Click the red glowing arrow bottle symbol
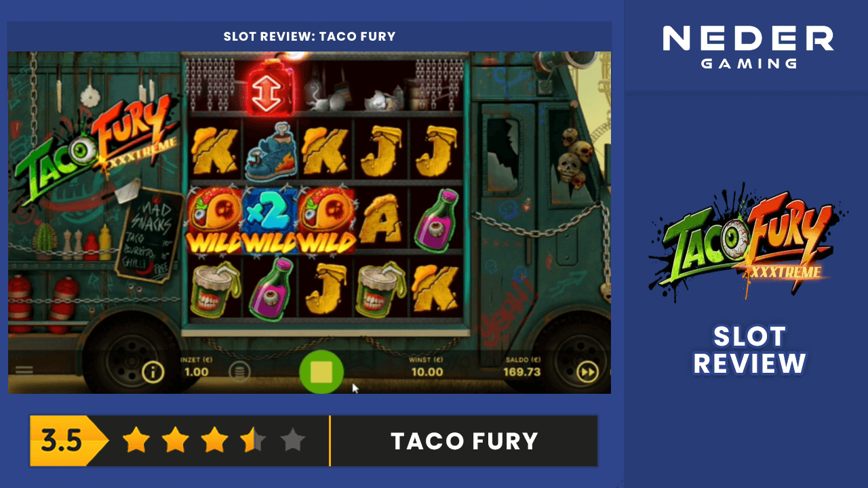 tap(271, 85)
